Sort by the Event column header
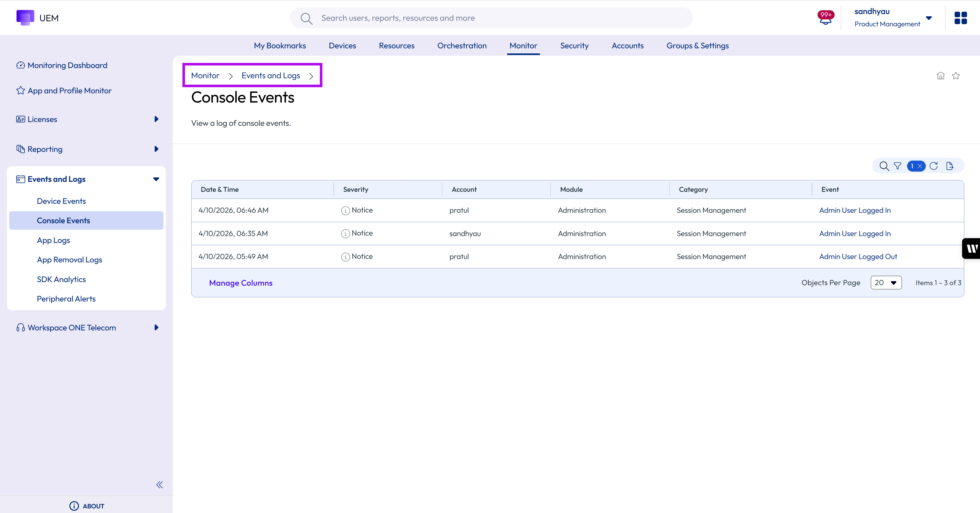 (830, 190)
